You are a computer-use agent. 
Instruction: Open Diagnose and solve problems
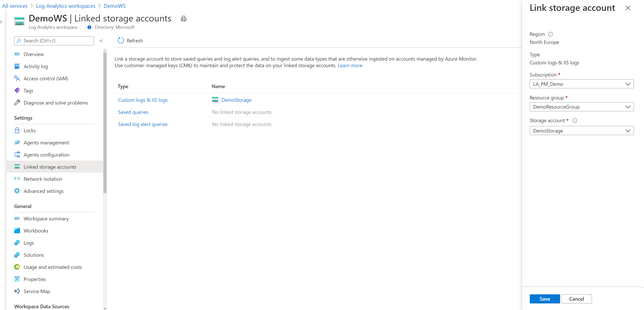(56, 102)
